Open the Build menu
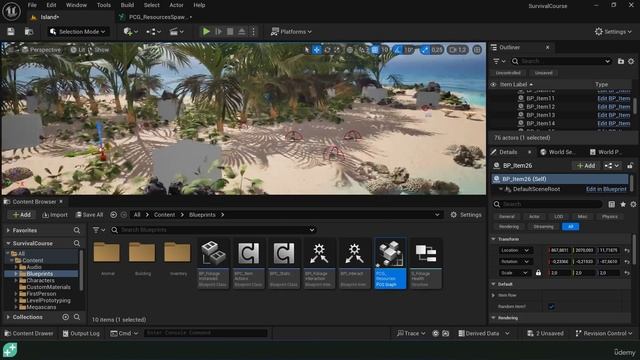 pyautogui.click(x=127, y=5)
